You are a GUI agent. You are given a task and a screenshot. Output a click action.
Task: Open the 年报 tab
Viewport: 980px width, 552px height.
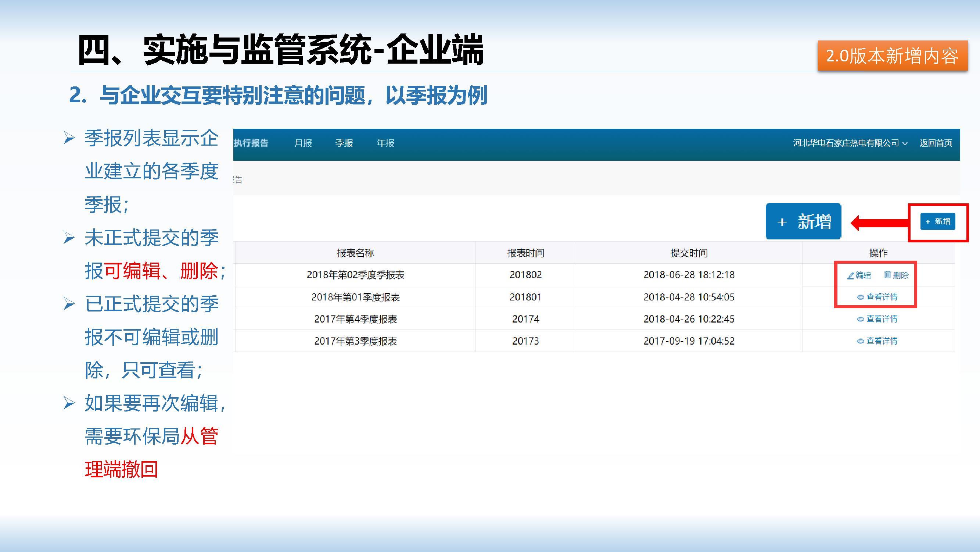pos(385,143)
